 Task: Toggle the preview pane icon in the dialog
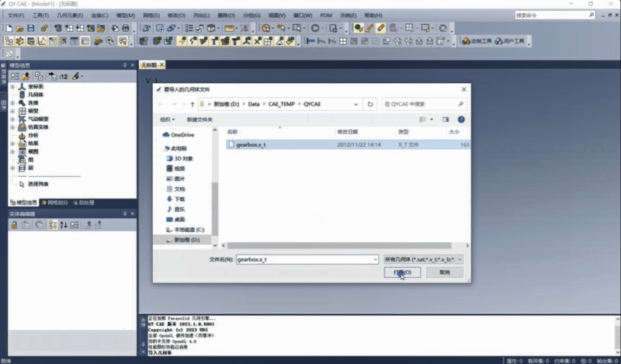pyautogui.click(x=446, y=120)
